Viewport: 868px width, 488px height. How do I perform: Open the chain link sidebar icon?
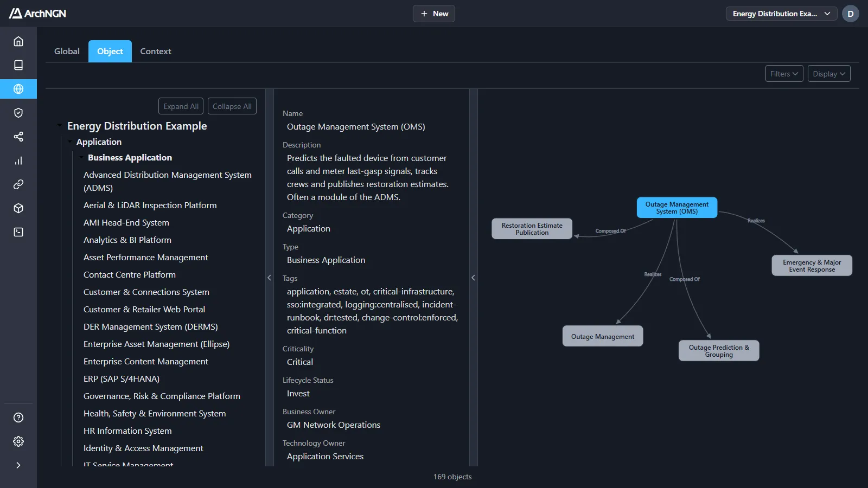click(18, 184)
